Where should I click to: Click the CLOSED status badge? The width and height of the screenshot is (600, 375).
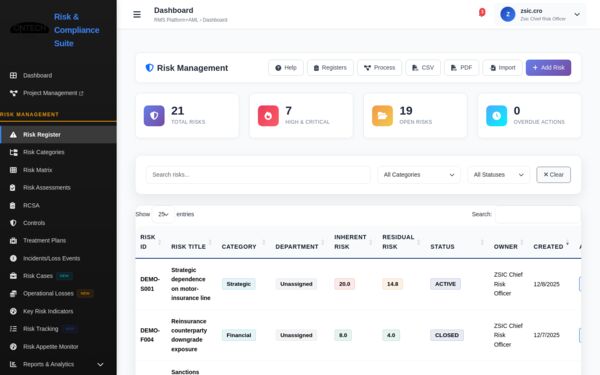pyautogui.click(x=447, y=335)
